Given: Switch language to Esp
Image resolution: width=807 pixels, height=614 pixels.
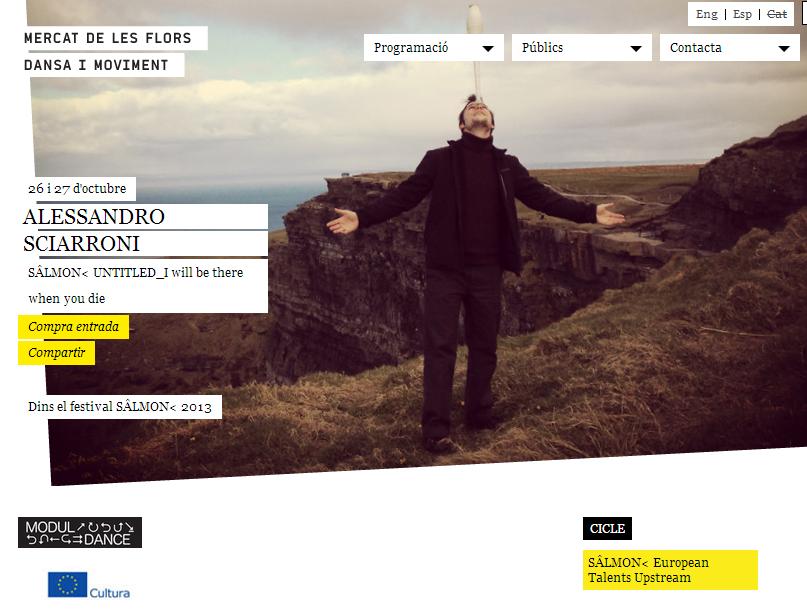Looking at the screenshot, I should (x=742, y=14).
